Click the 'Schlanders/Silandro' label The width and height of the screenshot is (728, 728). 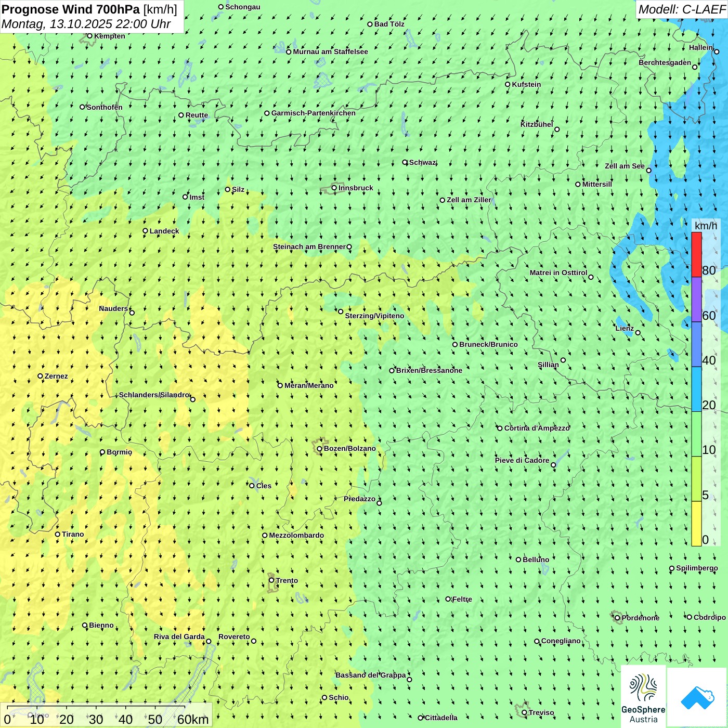(154, 395)
